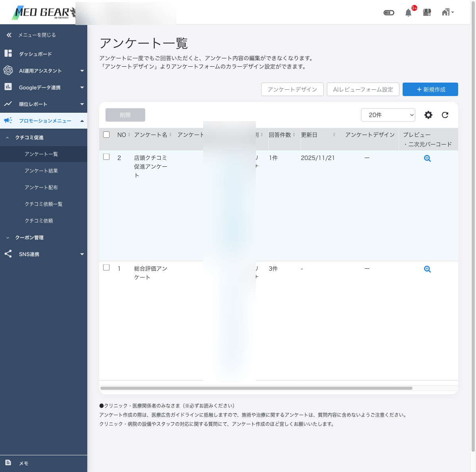476x472 pixels.
Task: Collapse クチコミ促進 chevron
Action: tap(8, 137)
